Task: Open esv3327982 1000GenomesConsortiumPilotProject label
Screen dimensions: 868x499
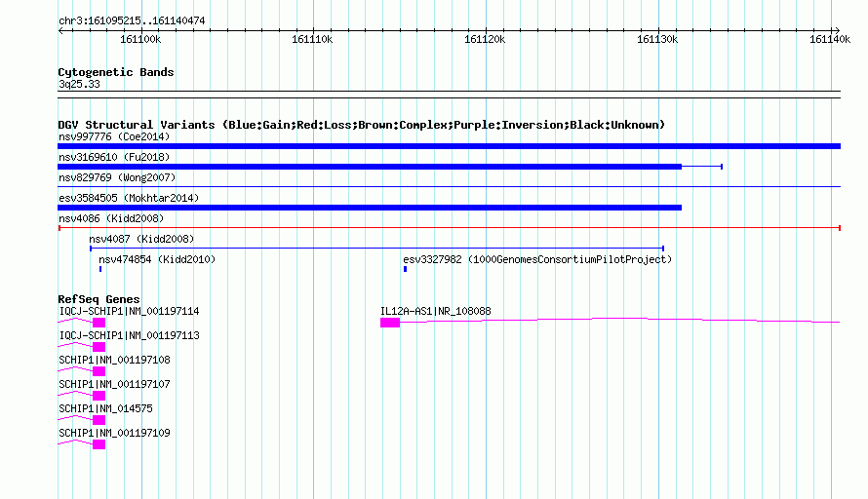Action: point(537,259)
